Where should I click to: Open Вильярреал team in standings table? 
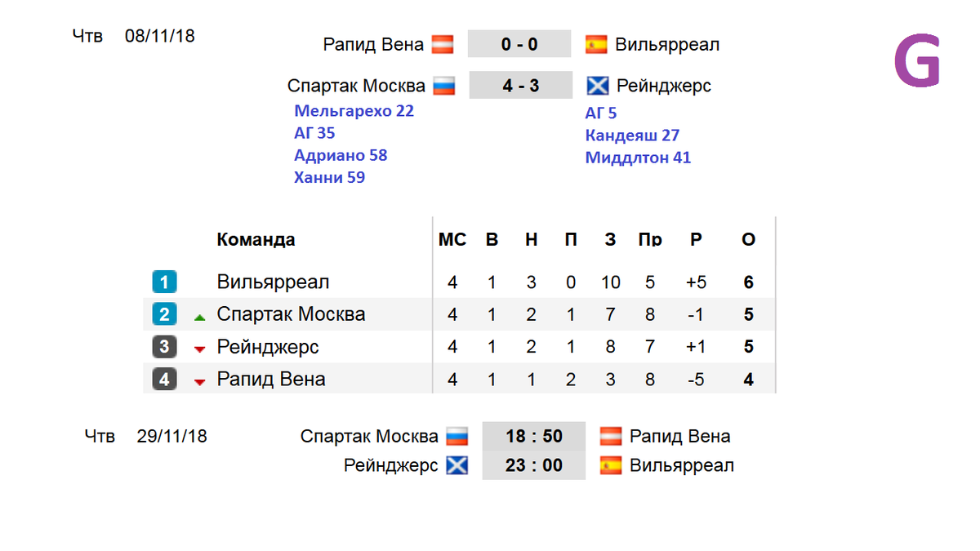[274, 282]
